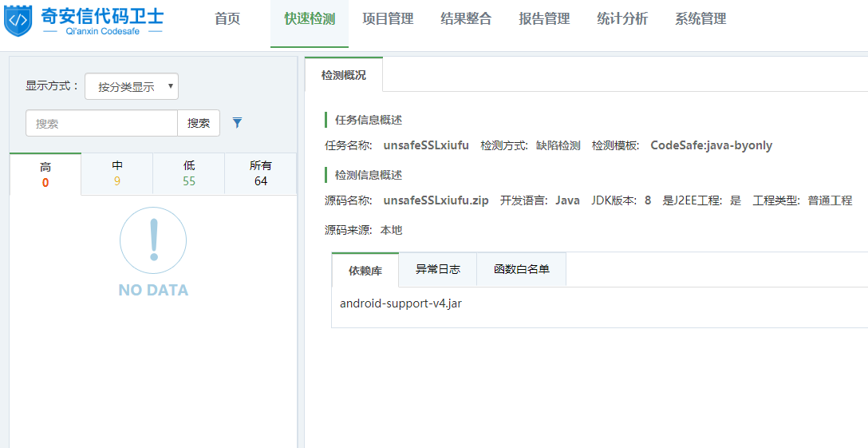
Task: Navigate to 统计分析 menu item
Action: click(x=622, y=19)
